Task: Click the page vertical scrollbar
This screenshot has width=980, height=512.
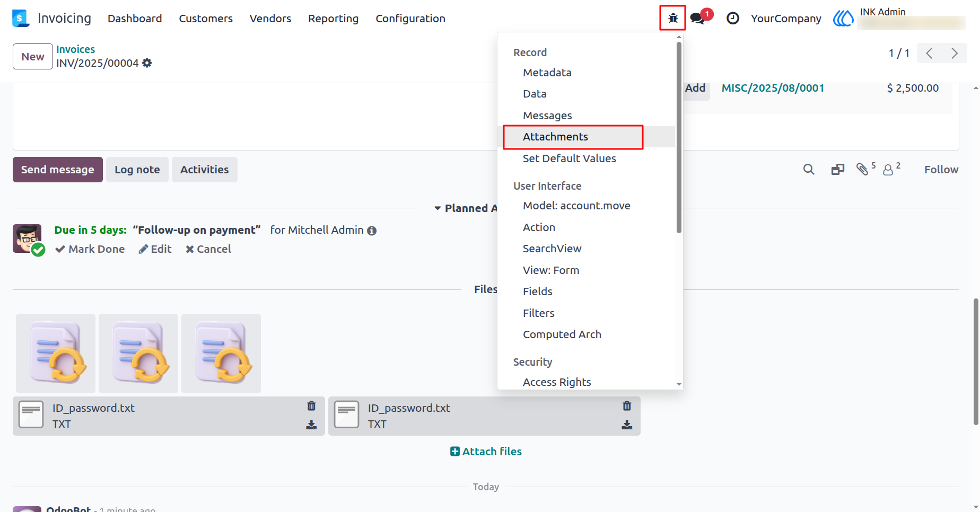Action: pos(976,361)
